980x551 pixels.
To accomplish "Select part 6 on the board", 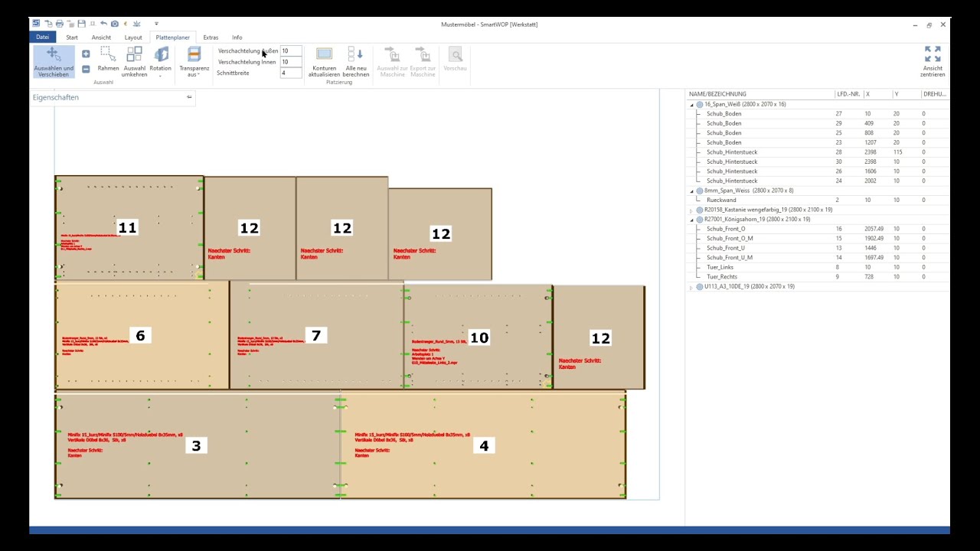I will (x=142, y=335).
